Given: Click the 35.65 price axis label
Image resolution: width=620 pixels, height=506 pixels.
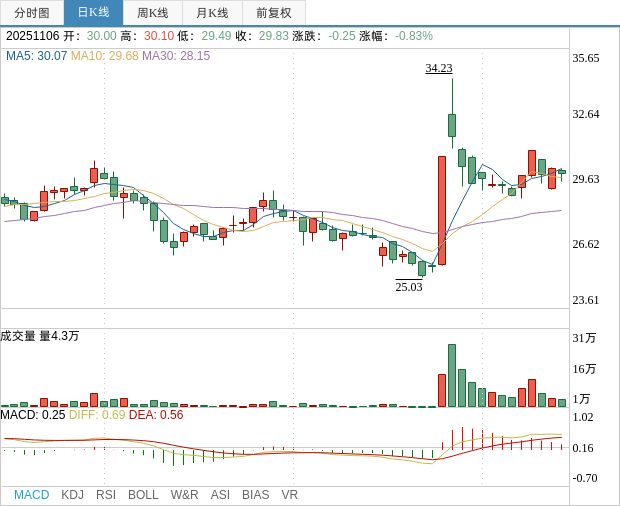Looking at the screenshot, I should (x=586, y=58).
